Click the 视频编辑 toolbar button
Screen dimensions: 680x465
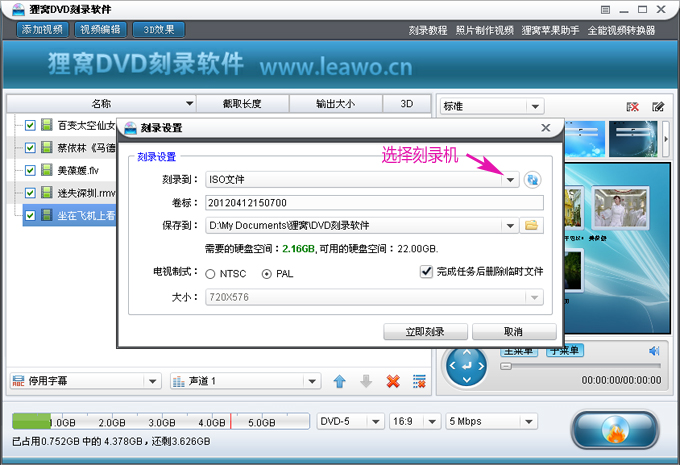click(x=101, y=29)
